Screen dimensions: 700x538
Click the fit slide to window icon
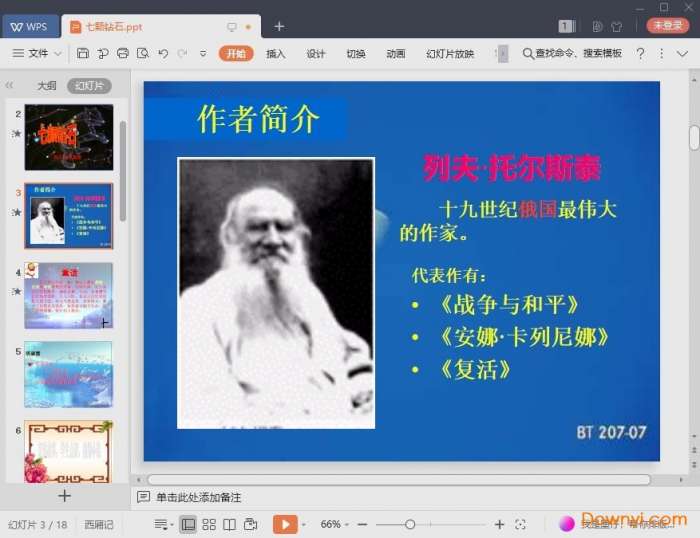(520, 524)
